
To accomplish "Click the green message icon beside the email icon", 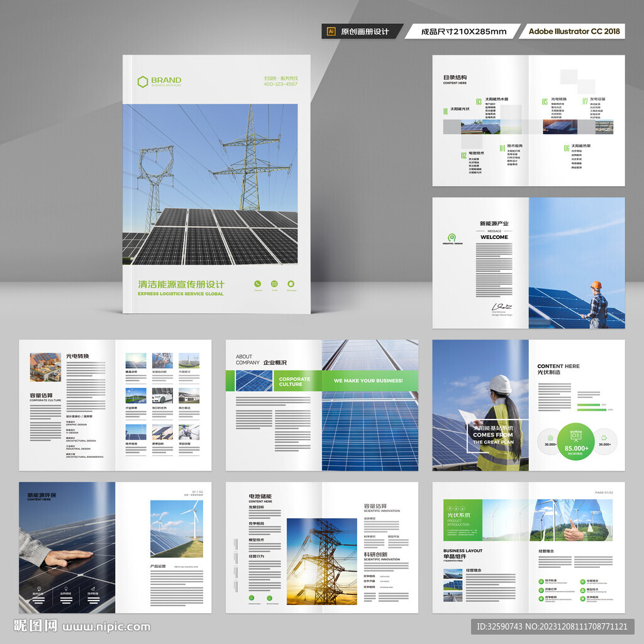I will pyautogui.click(x=291, y=284).
